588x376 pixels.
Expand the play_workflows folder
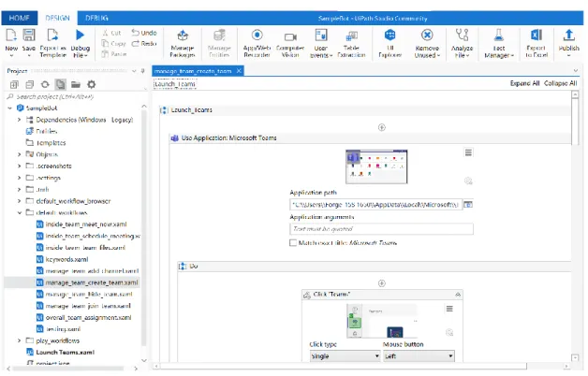coord(19,340)
